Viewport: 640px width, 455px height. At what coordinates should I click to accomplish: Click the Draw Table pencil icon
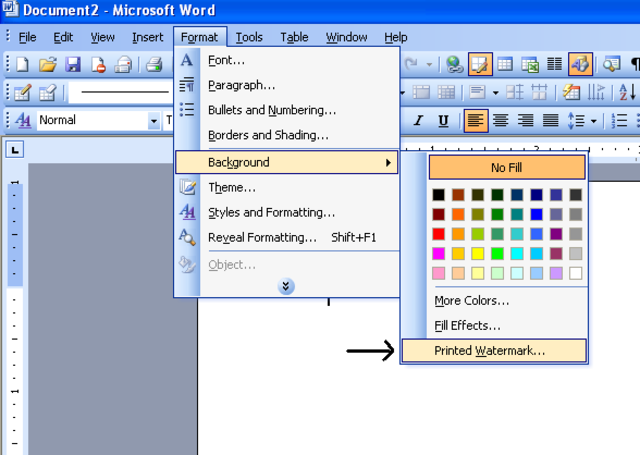(x=22, y=92)
